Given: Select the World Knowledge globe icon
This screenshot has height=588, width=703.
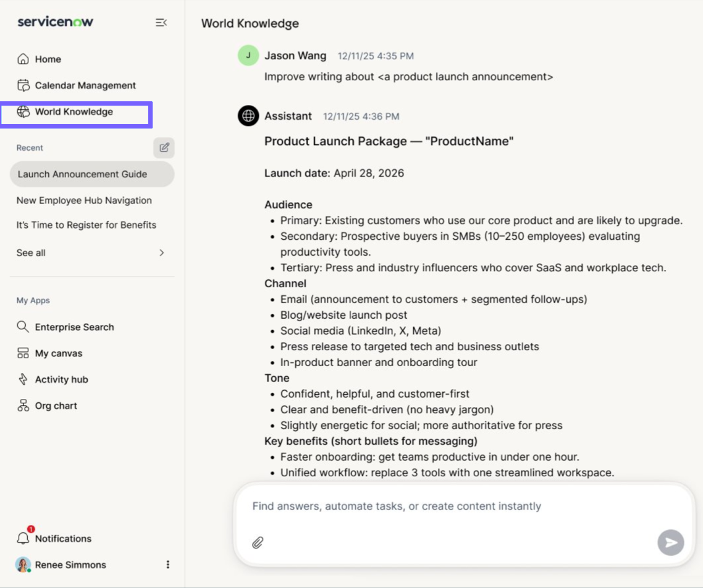Looking at the screenshot, I should coord(23,112).
